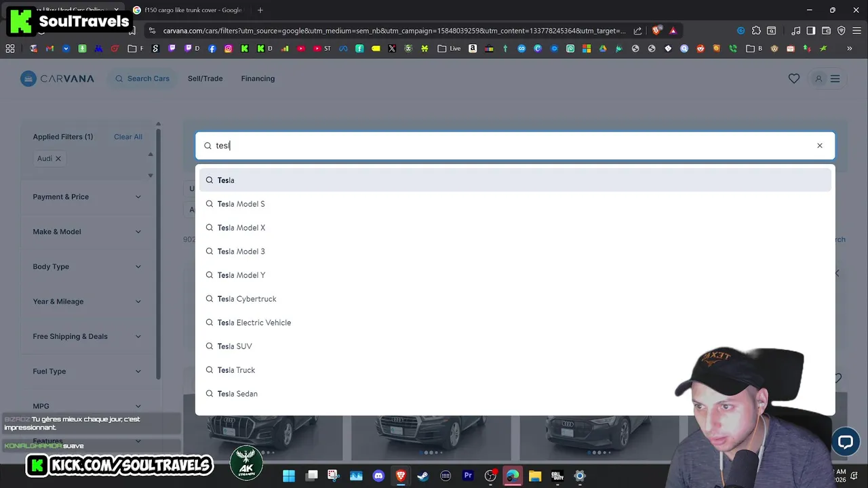Open the Google Drive bookmark
Screen dimensions: 868x488
point(603,49)
